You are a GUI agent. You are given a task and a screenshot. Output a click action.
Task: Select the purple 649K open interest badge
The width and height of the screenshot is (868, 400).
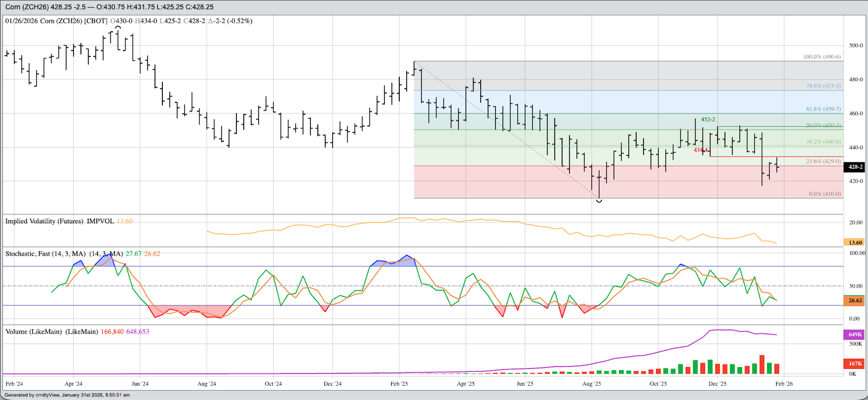(x=854, y=334)
